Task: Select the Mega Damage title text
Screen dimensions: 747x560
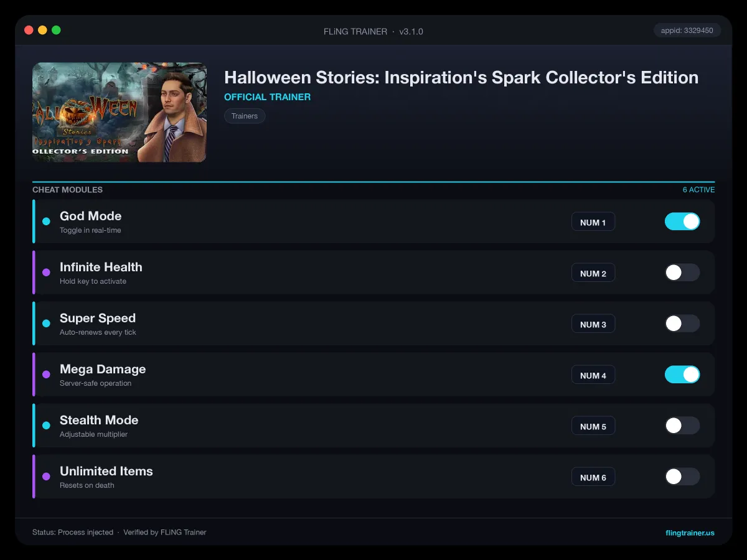Action: (x=103, y=369)
